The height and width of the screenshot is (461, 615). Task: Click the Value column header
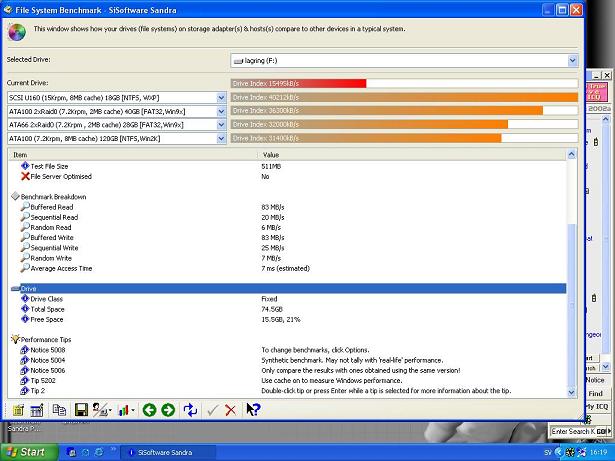click(x=412, y=155)
